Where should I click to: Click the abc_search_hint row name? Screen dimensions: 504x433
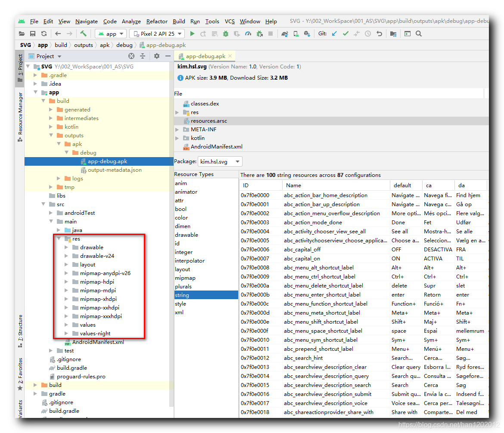(303, 358)
